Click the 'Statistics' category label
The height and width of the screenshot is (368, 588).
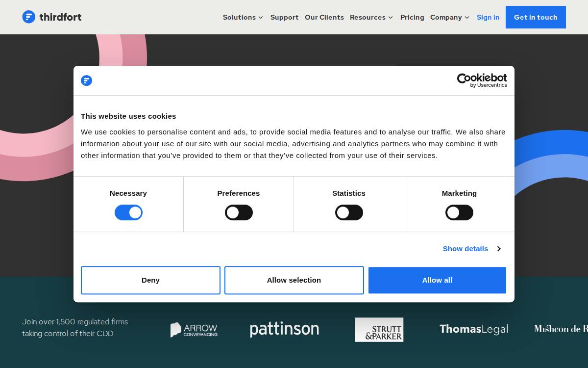tap(349, 193)
